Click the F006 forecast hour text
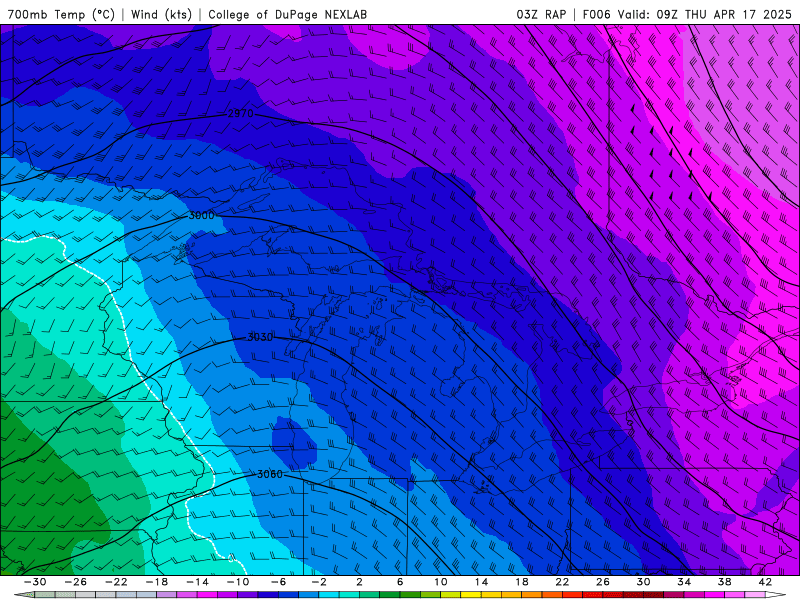Viewport: 800px width, 600px height. 596,14
